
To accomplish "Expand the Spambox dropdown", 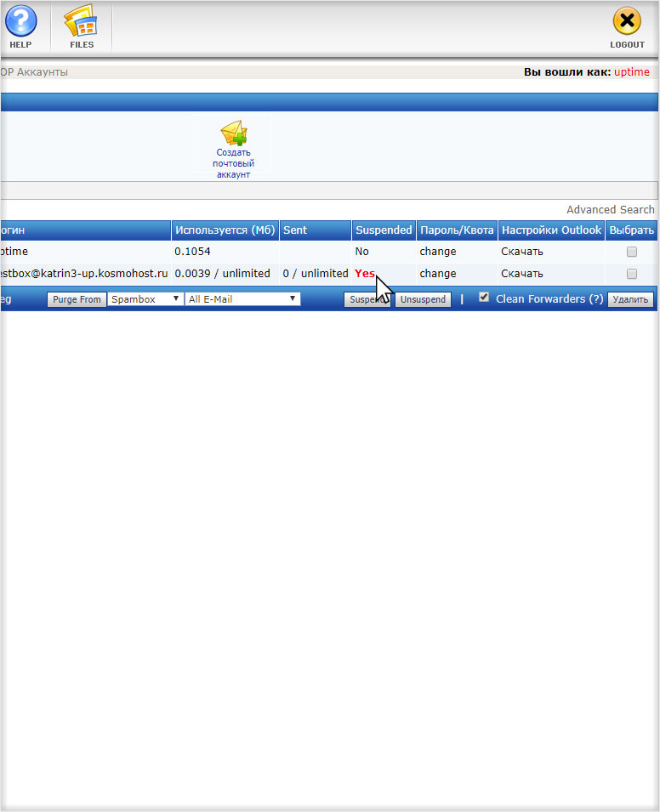I will click(145, 299).
